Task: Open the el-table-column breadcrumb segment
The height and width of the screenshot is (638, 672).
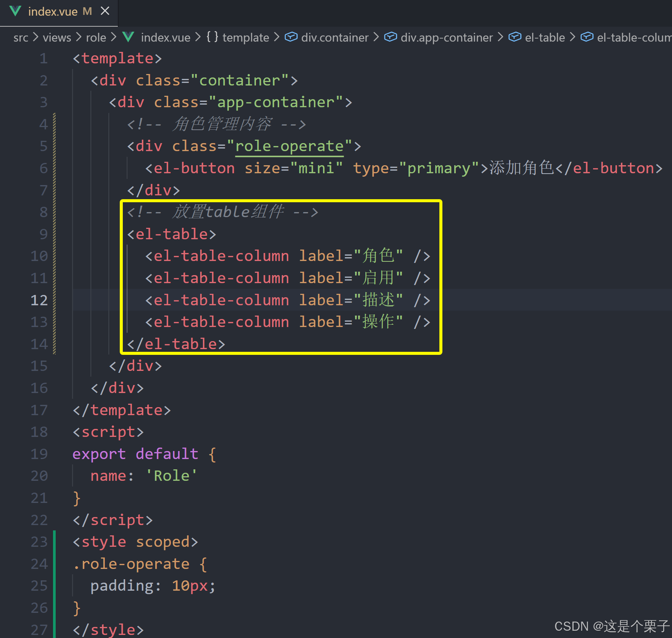Action: click(634, 37)
